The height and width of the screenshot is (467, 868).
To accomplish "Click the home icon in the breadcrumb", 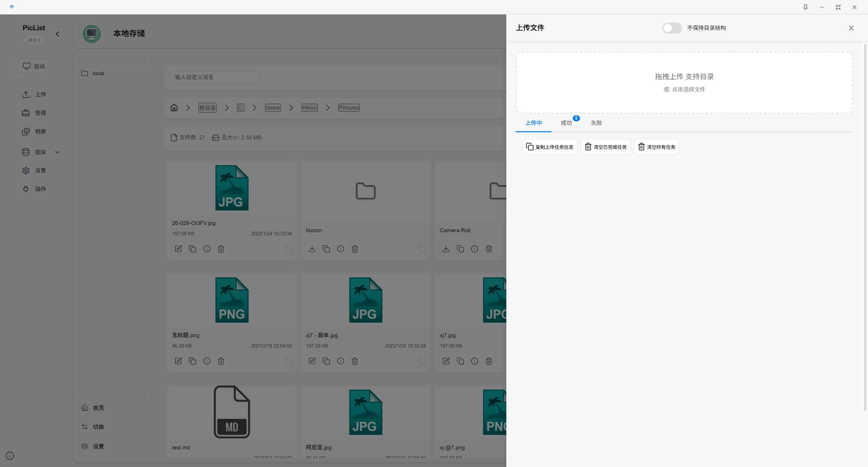I will [x=174, y=108].
